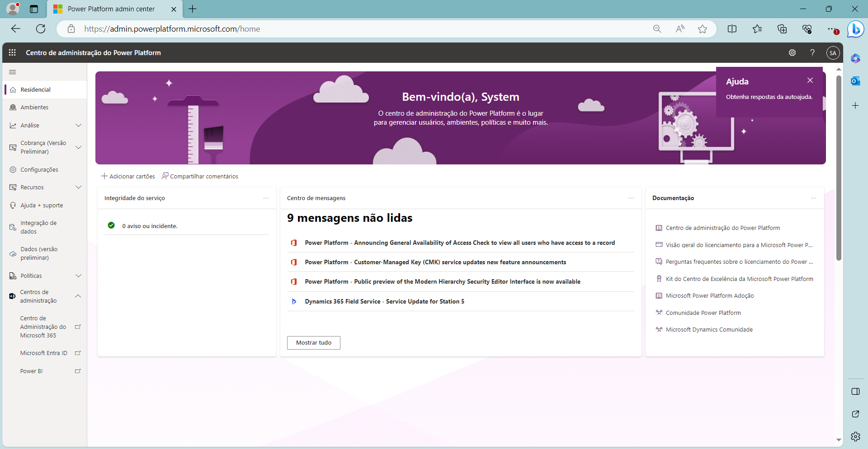Expand the Políticas section chevron

point(78,276)
